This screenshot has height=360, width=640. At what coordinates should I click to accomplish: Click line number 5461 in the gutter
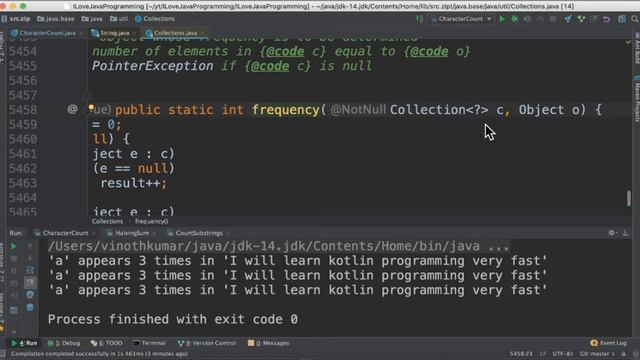point(23,154)
